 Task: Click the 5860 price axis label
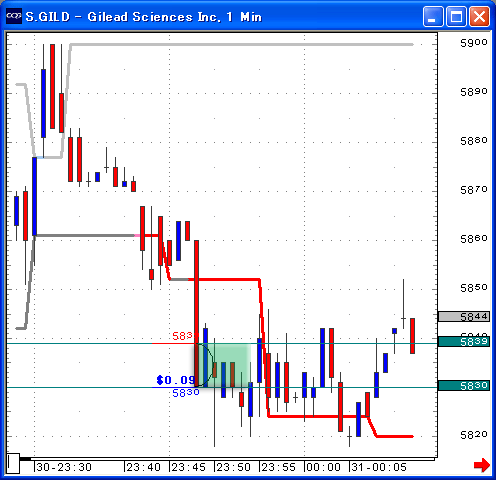[474, 239]
